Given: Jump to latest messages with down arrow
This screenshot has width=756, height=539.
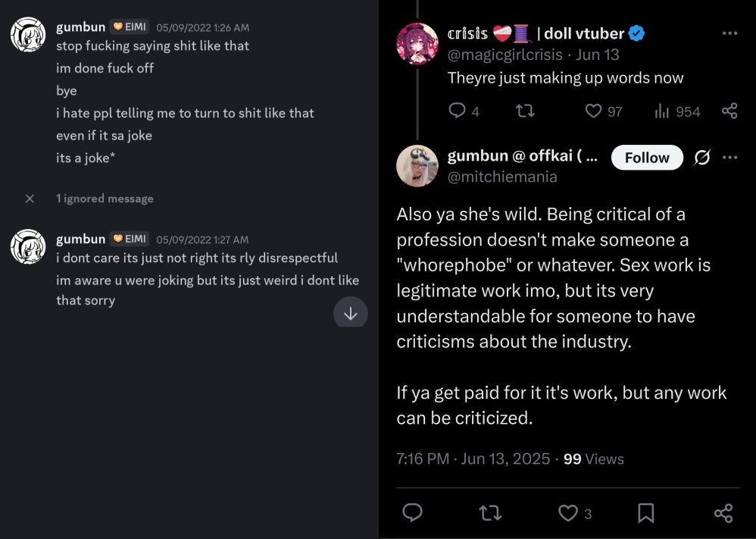Looking at the screenshot, I should tap(350, 313).
